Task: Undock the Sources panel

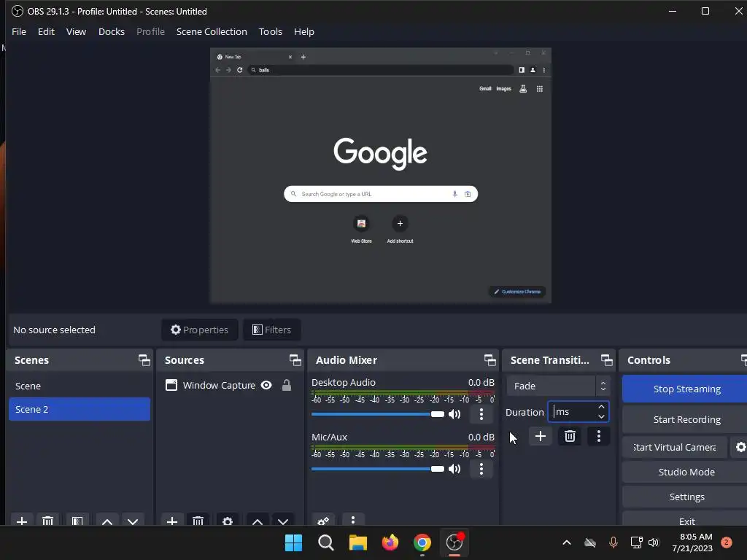Action: 295,360
